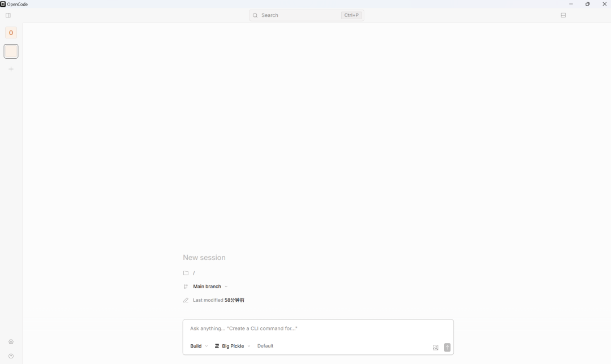The image size is (611, 364).
Task: Click the Ctrl+P shortcut badge
Action: (351, 15)
